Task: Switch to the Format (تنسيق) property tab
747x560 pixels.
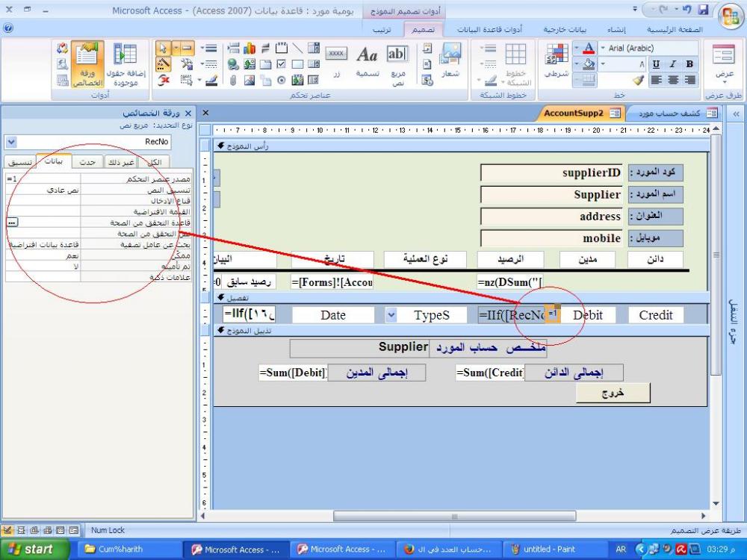Action: 20,162
